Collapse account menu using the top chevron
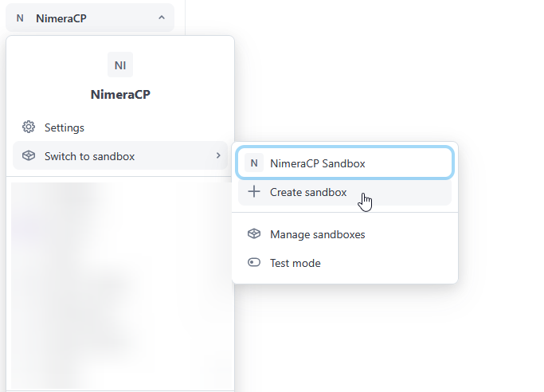The height and width of the screenshot is (392, 544). coord(162,17)
